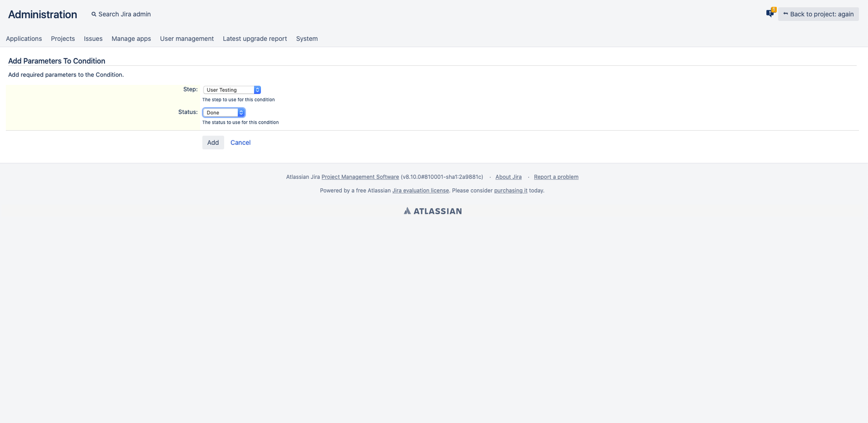This screenshot has width=868, height=423.
Task: Open the Status dropdown showing Done
Action: (x=224, y=112)
